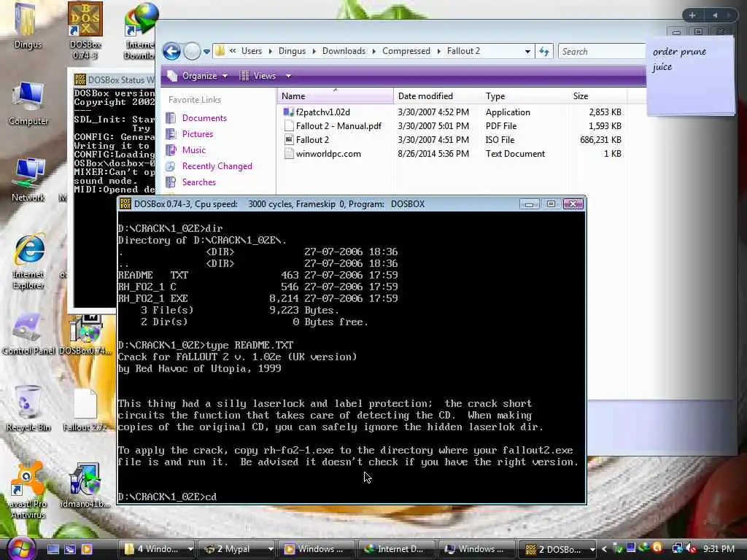Open the idman641b installer desktop icon
747x560 pixels.
[x=85, y=485]
